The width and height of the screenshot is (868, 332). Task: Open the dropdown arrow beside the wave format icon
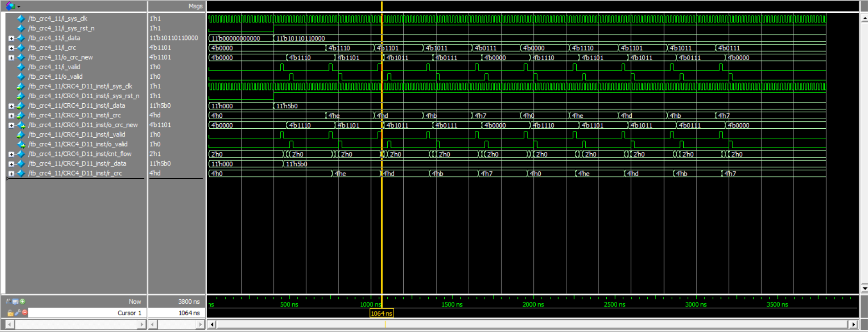(19, 7)
